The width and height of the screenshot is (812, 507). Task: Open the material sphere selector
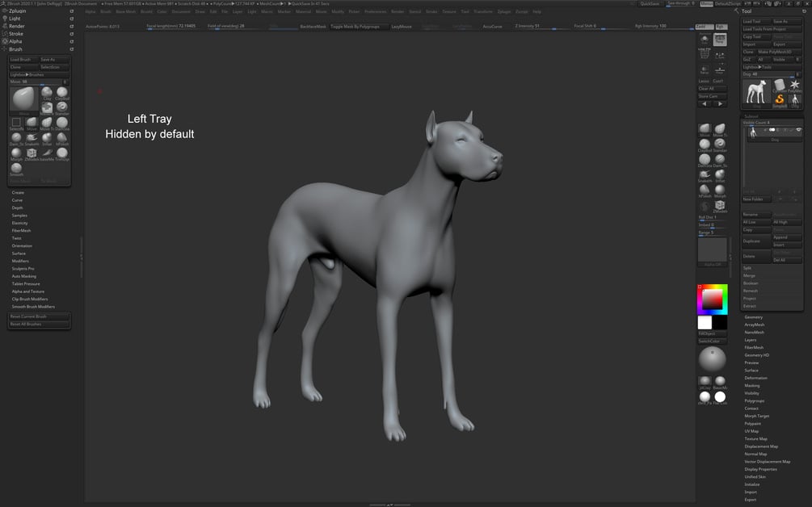(x=712, y=359)
